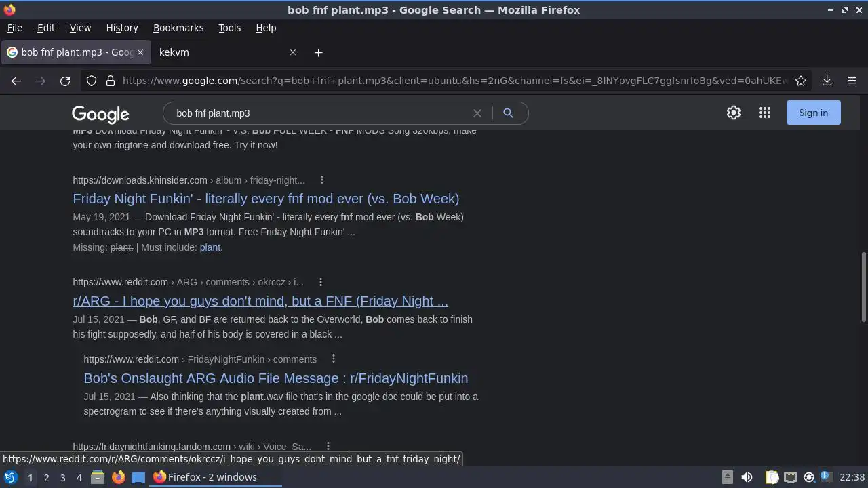The image size is (868, 488).
Task: Bookmark this page with the star icon
Action: click(801, 81)
